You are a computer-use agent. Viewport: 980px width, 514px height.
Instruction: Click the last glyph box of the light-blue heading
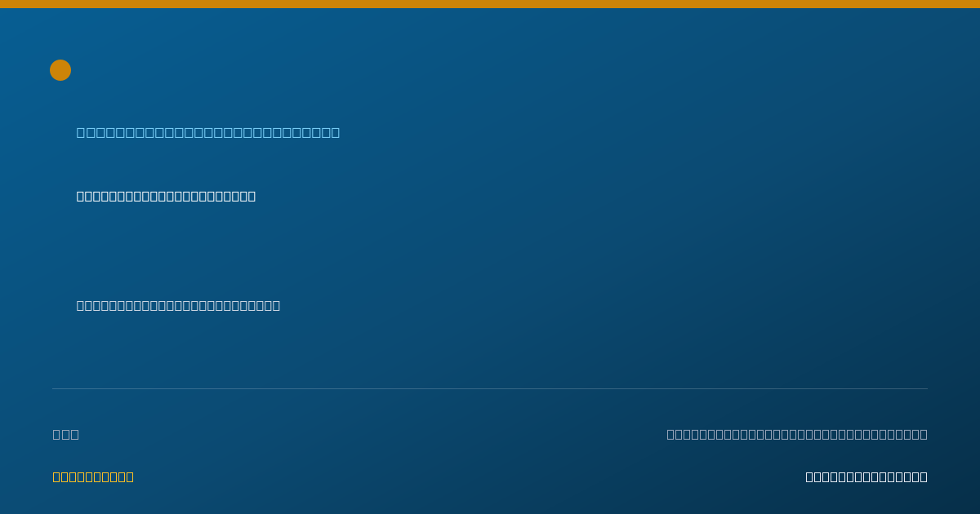pos(335,132)
